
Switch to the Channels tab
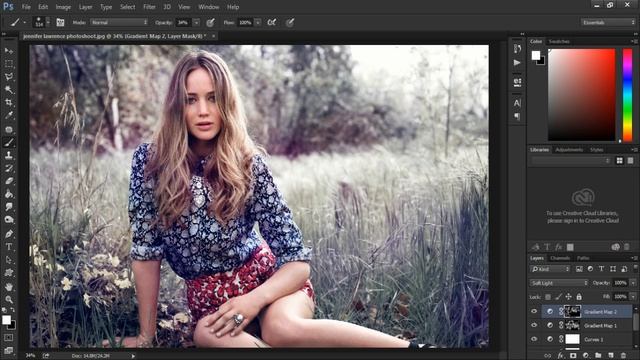tap(560, 258)
